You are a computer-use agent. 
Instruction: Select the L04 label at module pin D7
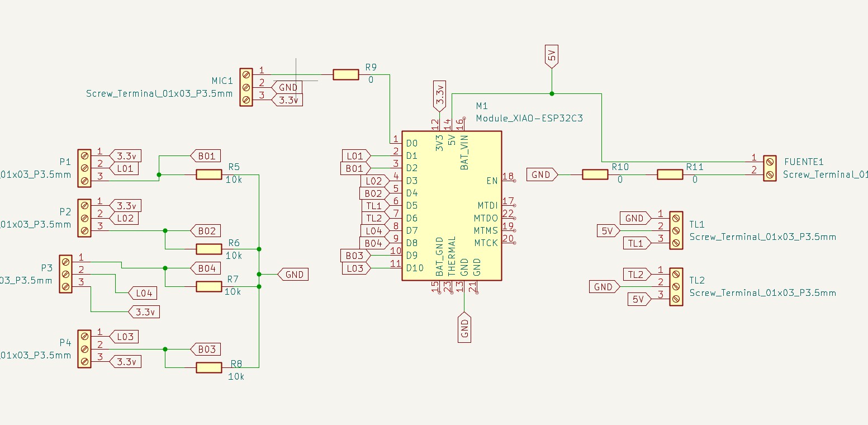coord(374,230)
